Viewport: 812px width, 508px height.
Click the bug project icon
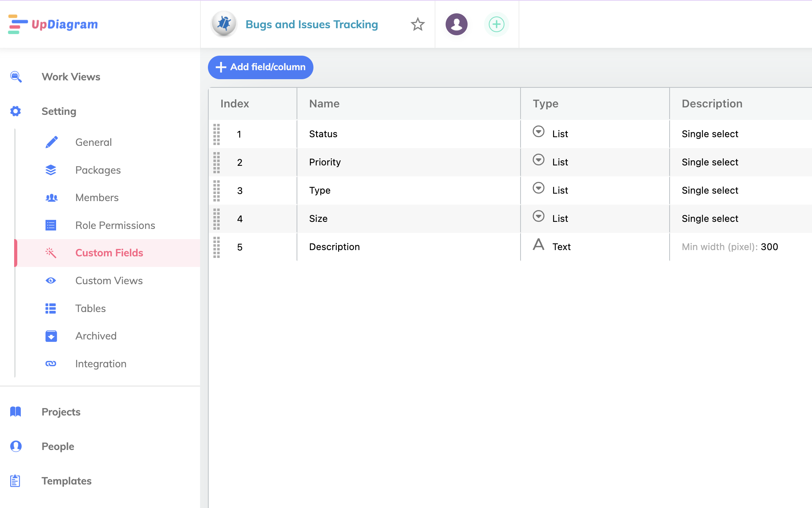pos(224,24)
